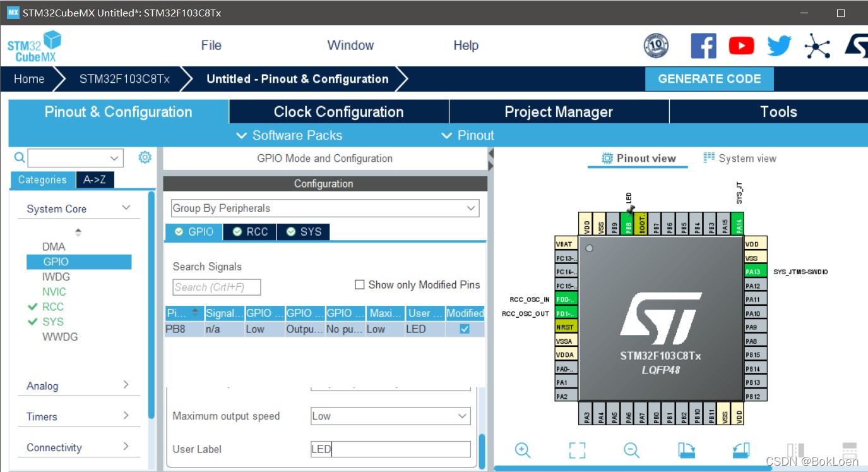Select IWDG in System Core list
This screenshot has height=472, width=868.
click(x=56, y=277)
